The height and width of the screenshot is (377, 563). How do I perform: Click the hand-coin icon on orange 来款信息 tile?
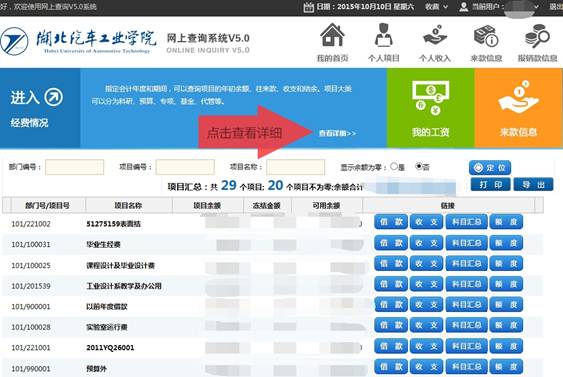[x=518, y=97]
